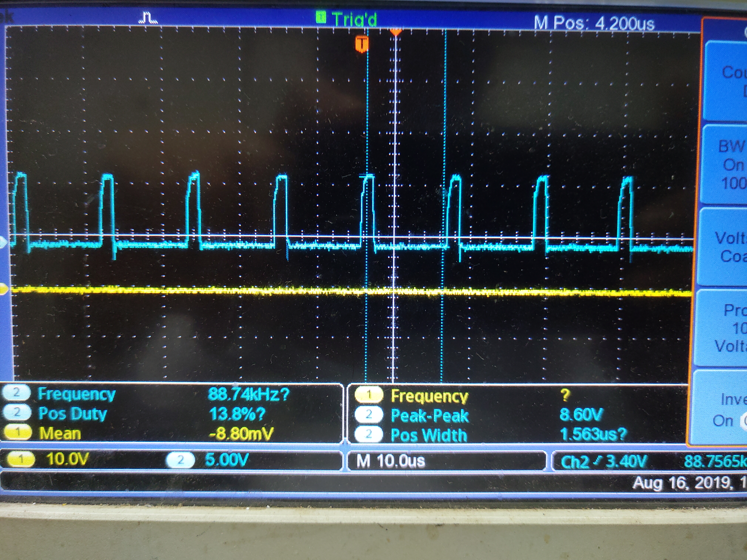
Task: Click channel 2 badge beside Pos Width
Action: (x=368, y=434)
